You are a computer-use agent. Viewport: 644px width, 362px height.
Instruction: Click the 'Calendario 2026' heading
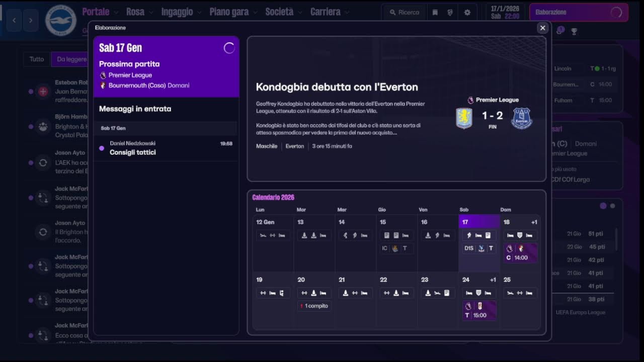[273, 198]
